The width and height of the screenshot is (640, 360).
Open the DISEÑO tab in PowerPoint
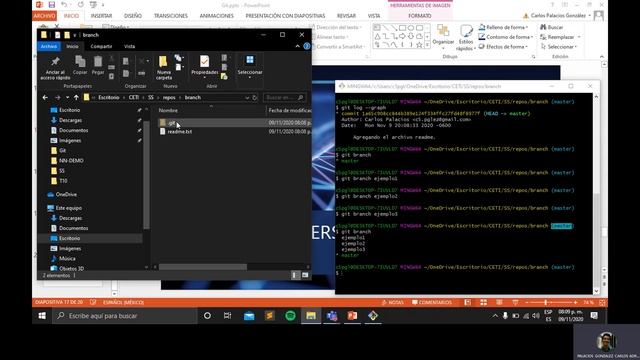click(133, 16)
